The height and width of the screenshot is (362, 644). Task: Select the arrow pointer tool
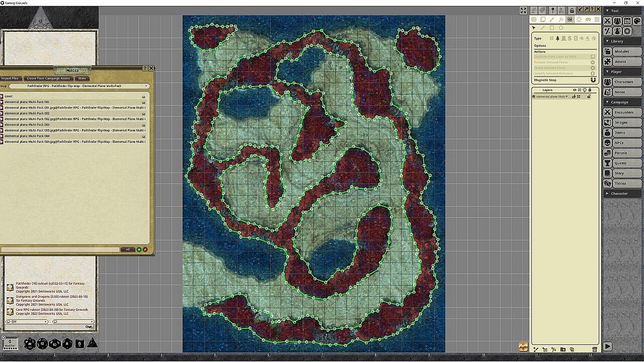[x=534, y=28]
